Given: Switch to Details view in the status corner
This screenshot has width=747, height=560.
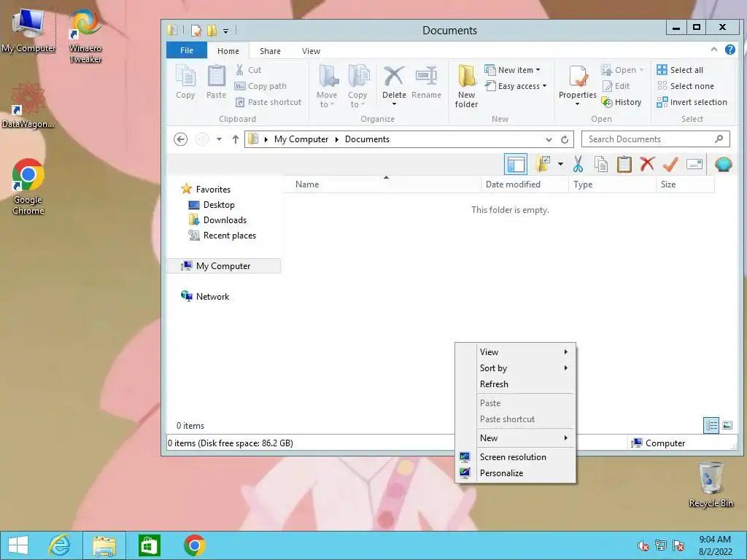Looking at the screenshot, I should click(711, 425).
